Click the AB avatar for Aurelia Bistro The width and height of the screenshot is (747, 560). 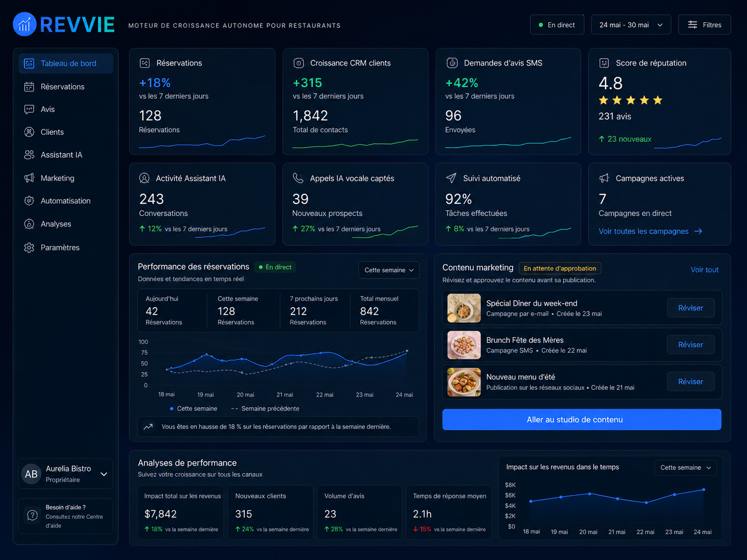pos(31,474)
